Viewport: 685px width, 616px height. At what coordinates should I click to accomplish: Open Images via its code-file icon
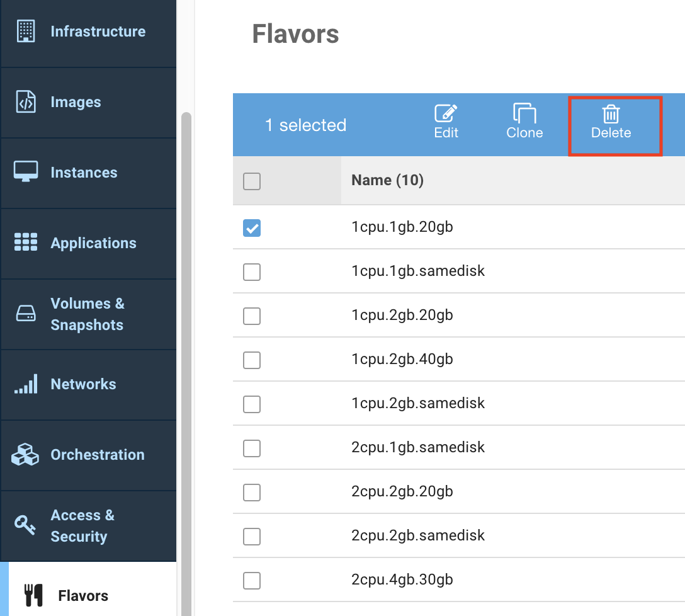(26, 101)
